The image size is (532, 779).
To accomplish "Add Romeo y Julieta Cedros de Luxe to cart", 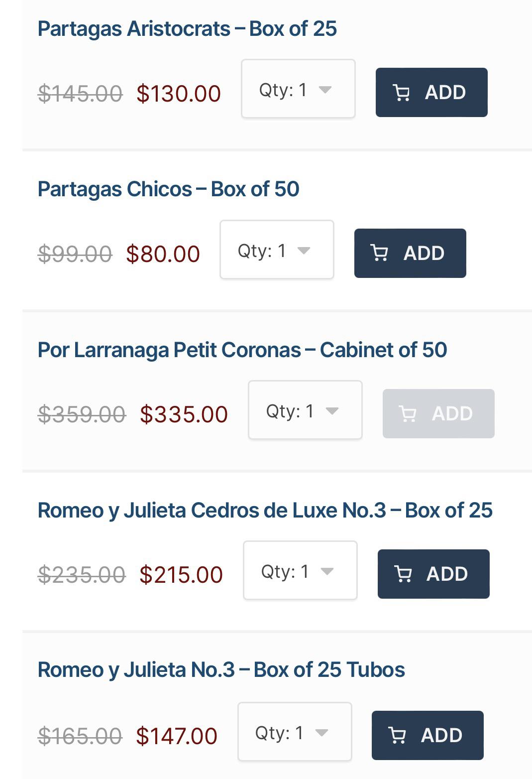I will (433, 574).
